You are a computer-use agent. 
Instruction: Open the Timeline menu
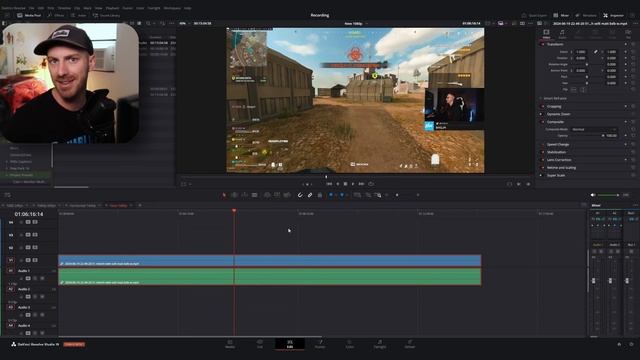click(64, 8)
